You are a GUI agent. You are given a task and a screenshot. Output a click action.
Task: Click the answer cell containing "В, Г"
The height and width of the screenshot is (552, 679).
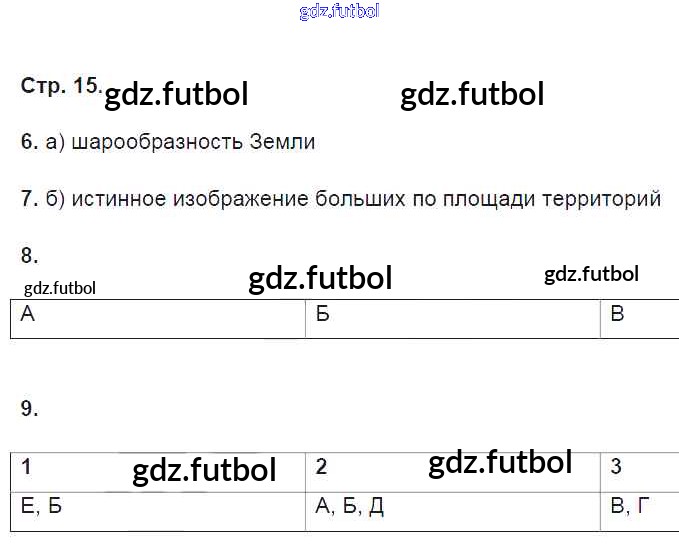pyautogui.click(x=638, y=509)
